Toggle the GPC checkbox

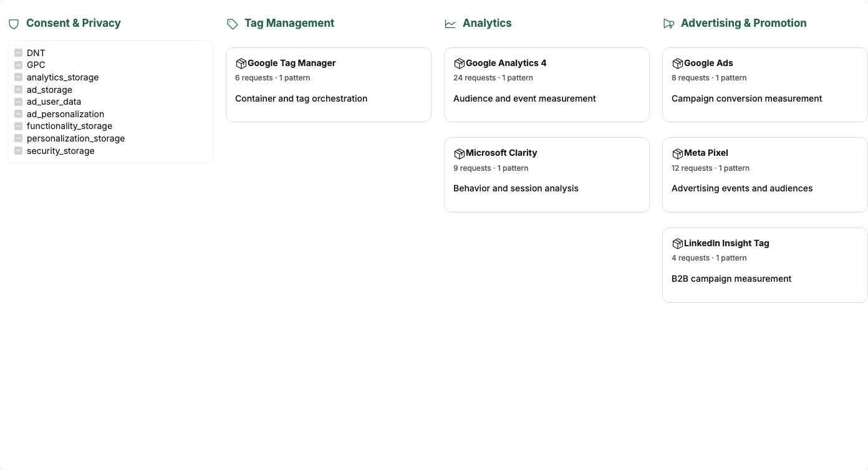19,65
